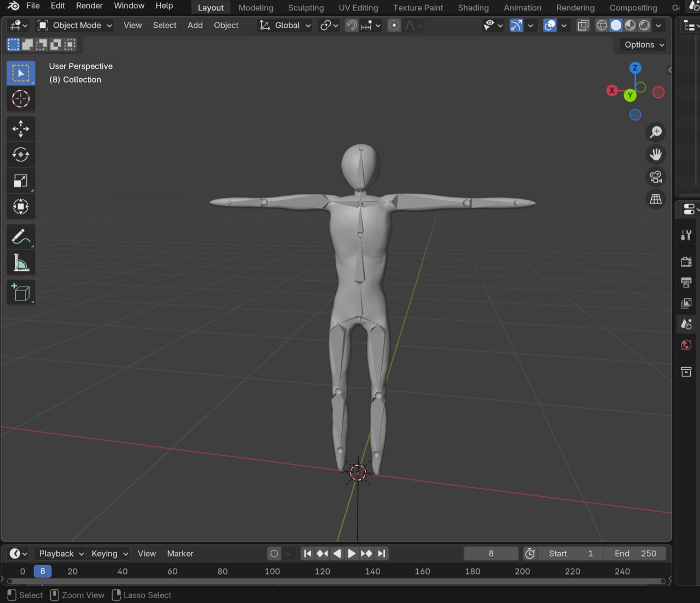
Task: Activate the Rotate tool
Action: coord(21,155)
